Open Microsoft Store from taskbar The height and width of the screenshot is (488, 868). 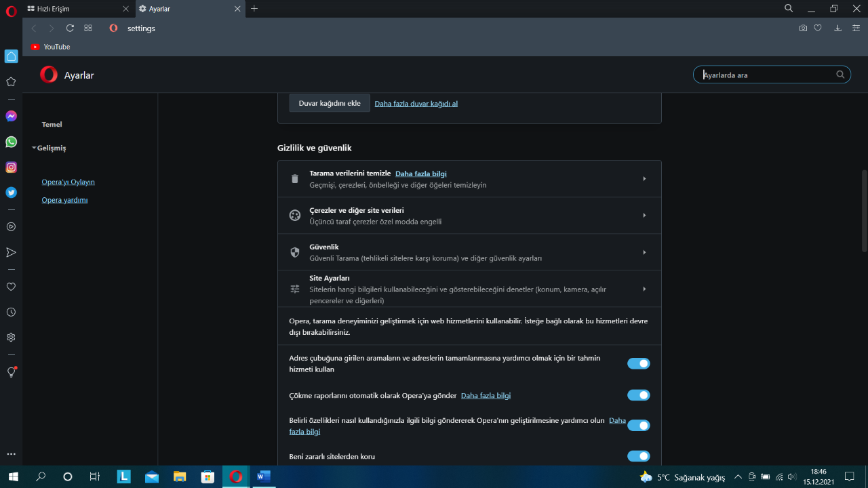[208, 476]
